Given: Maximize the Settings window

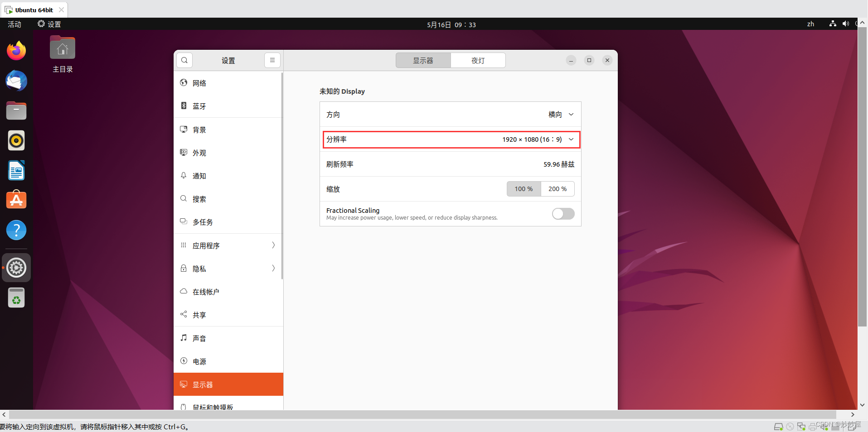Looking at the screenshot, I should coord(589,60).
